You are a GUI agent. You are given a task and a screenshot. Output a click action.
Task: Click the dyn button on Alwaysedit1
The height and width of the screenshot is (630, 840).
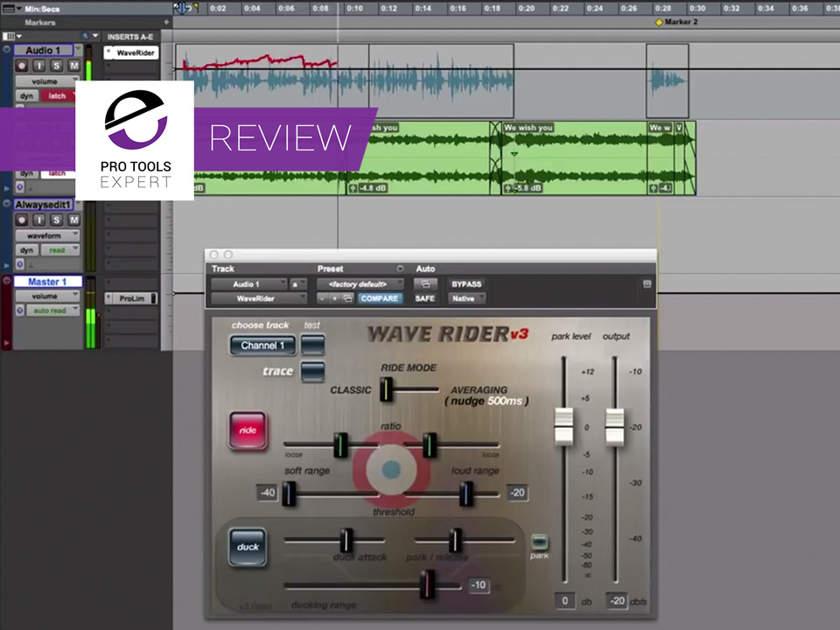coord(26,250)
